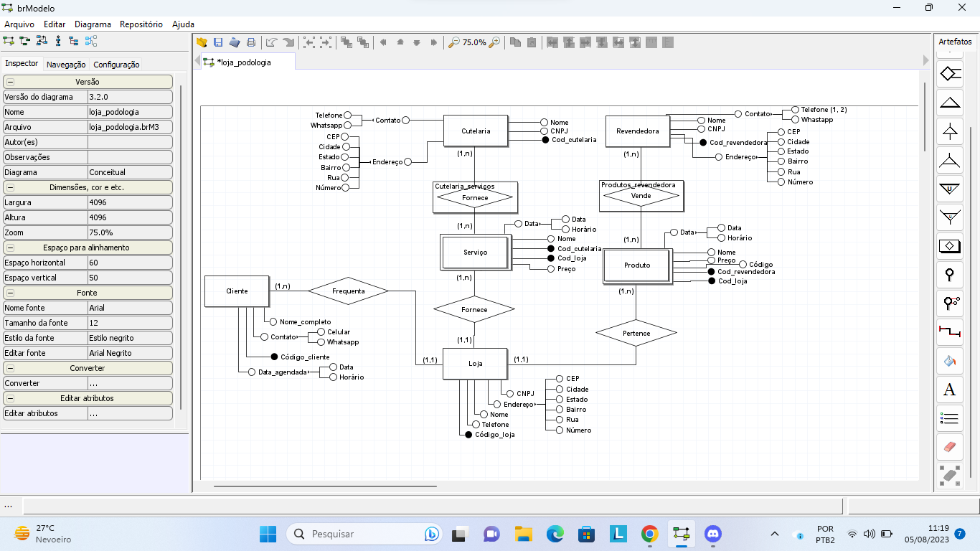Select the text letter A tool
Viewport: 980px width, 551px height.
(x=950, y=390)
